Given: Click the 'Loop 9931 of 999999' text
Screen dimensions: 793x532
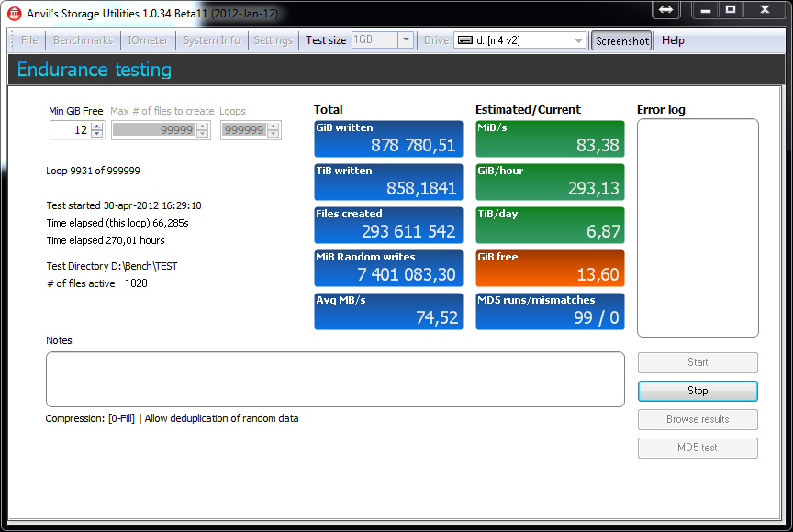Looking at the screenshot, I should pyautogui.click(x=93, y=171).
